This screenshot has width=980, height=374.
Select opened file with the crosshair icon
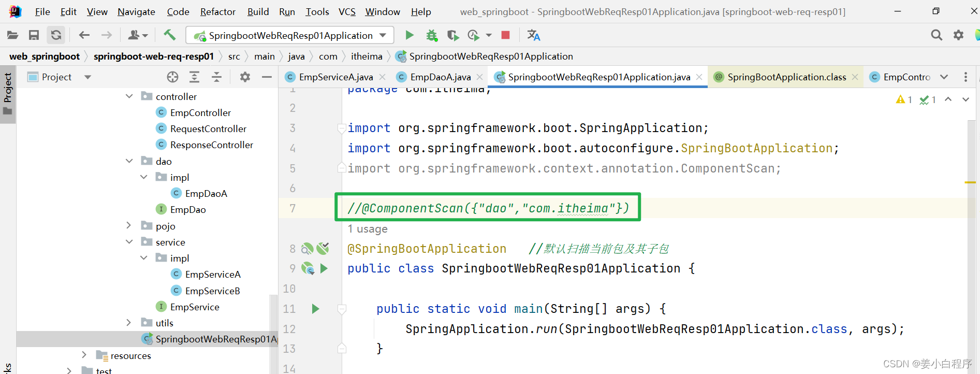point(173,77)
